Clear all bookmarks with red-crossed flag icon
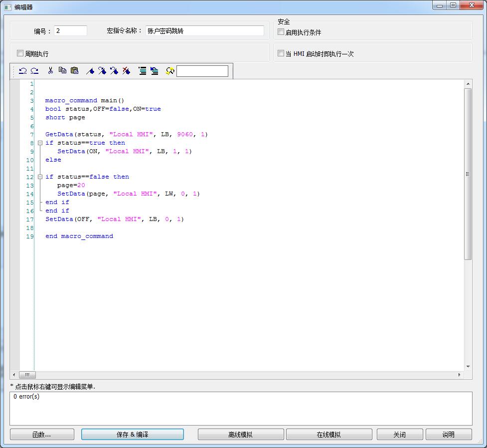This screenshot has width=487, height=448. pos(126,71)
